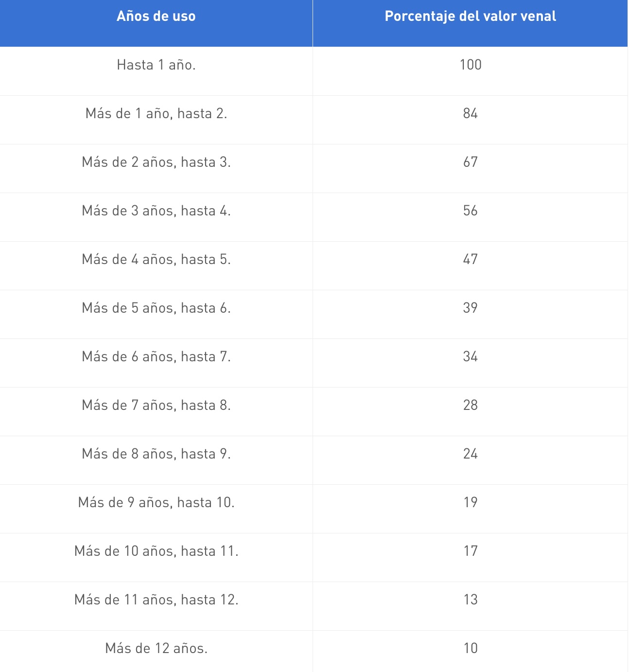Select "Más de 4 años, hasta 5." cell
Viewport: 629px width, 672px height.
point(156,259)
